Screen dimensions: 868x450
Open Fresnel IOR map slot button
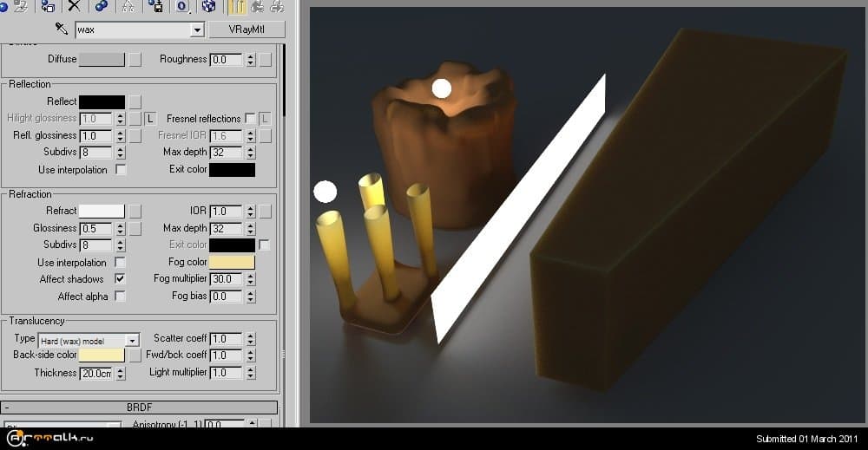coord(266,135)
